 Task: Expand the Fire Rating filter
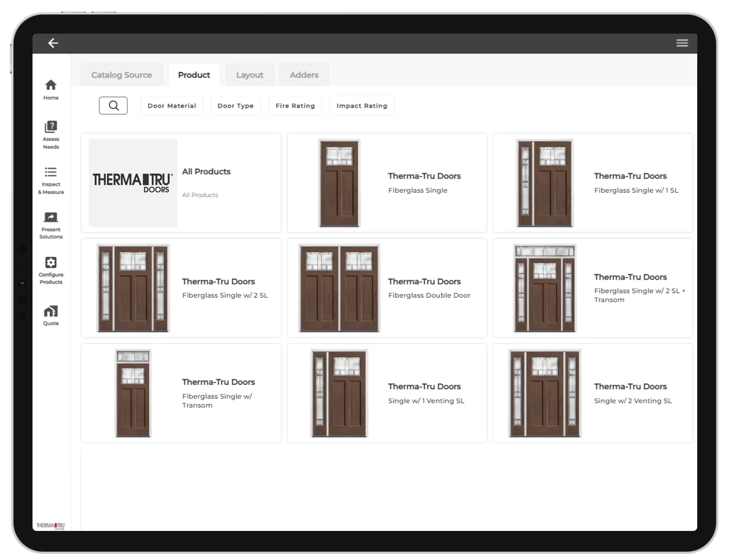(295, 106)
